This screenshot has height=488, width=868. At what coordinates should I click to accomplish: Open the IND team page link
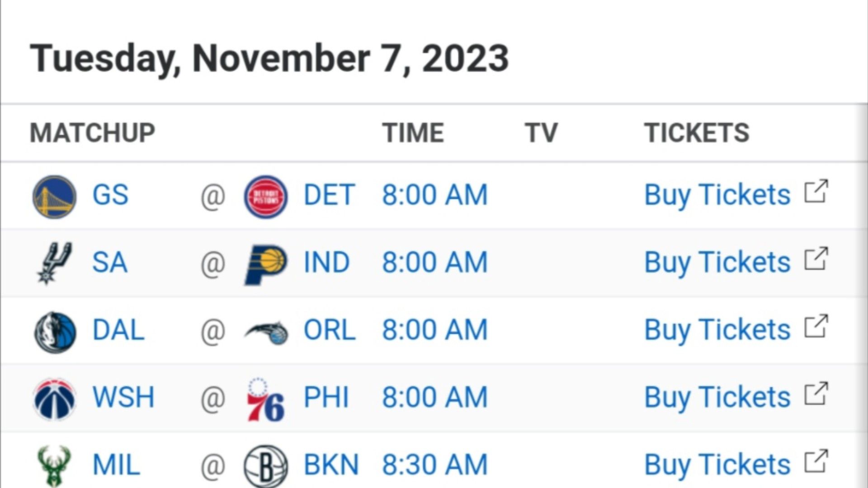326,263
